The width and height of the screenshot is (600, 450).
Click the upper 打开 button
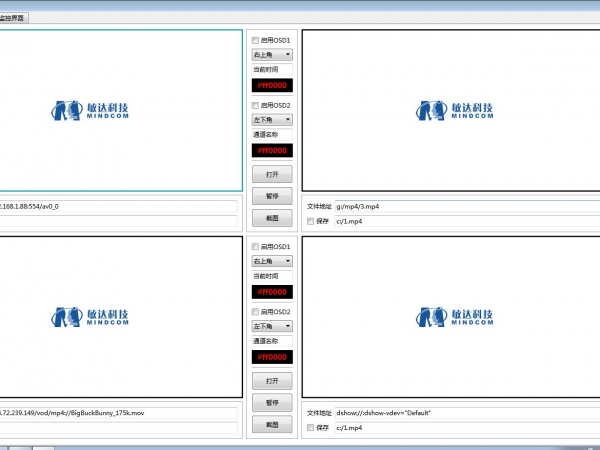coord(272,173)
